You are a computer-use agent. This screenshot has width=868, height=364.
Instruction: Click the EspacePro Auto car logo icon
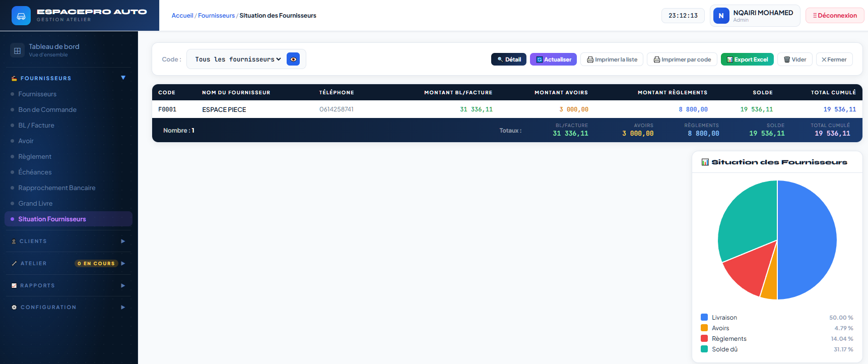[x=21, y=16]
